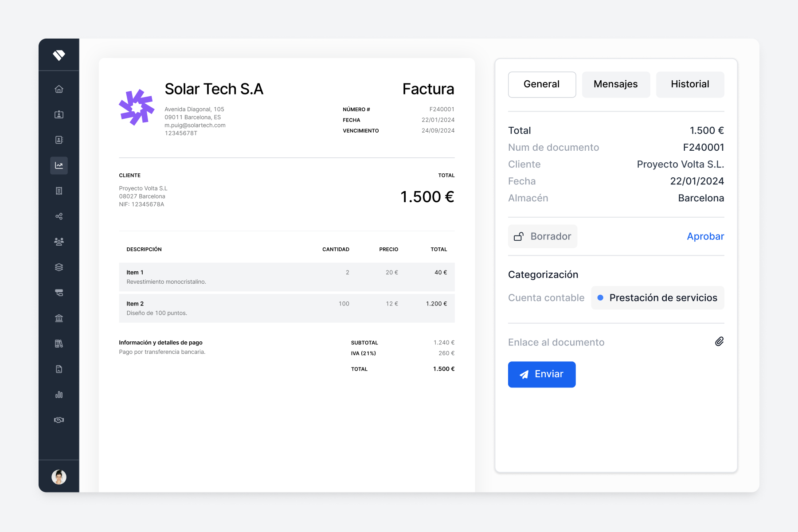798x532 pixels.
Task: Open the user avatar profile photo
Action: pos(59,477)
